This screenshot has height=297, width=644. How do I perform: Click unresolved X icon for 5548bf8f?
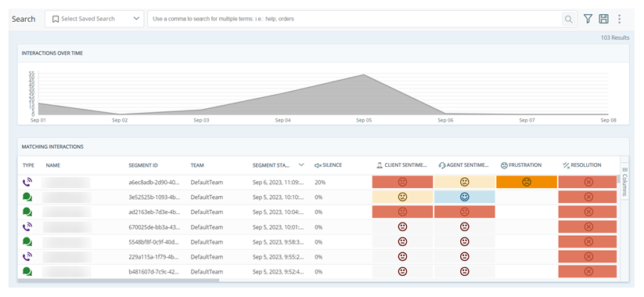coord(588,241)
